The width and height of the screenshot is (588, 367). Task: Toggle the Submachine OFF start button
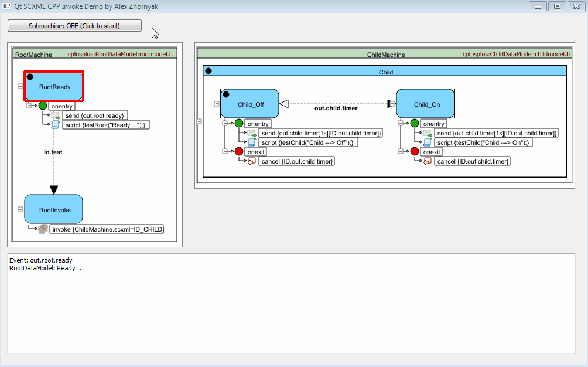pyautogui.click(x=74, y=26)
